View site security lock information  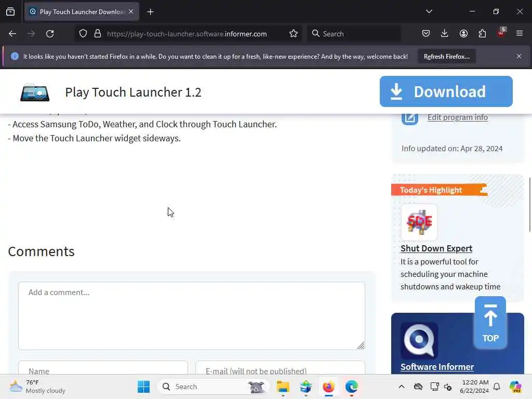(98, 34)
